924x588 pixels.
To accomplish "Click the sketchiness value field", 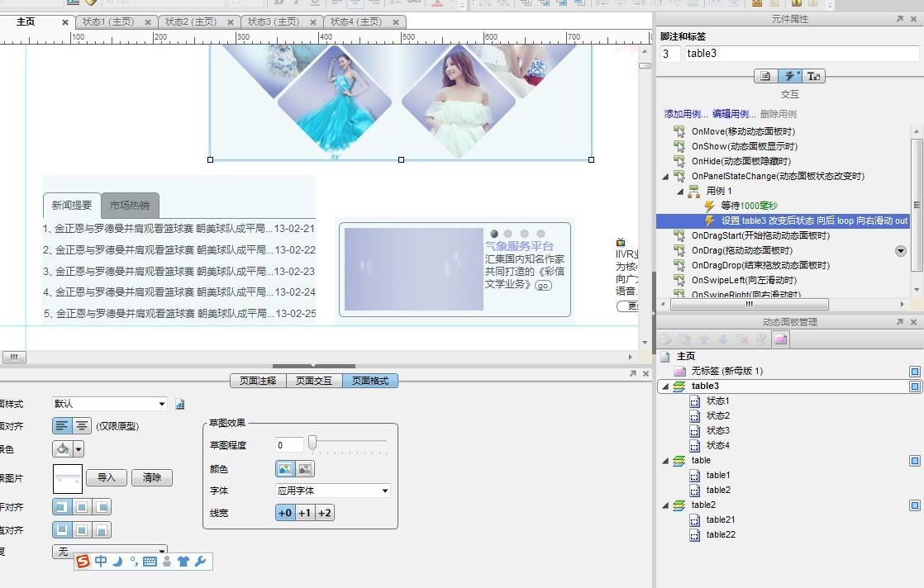I will (289, 445).
